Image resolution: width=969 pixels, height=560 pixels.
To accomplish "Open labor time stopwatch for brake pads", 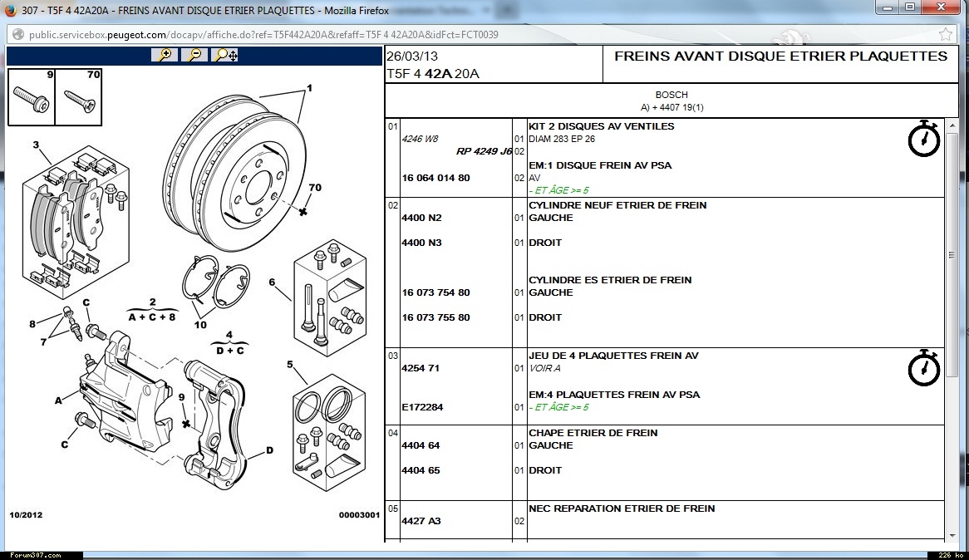I will (924, 368).
